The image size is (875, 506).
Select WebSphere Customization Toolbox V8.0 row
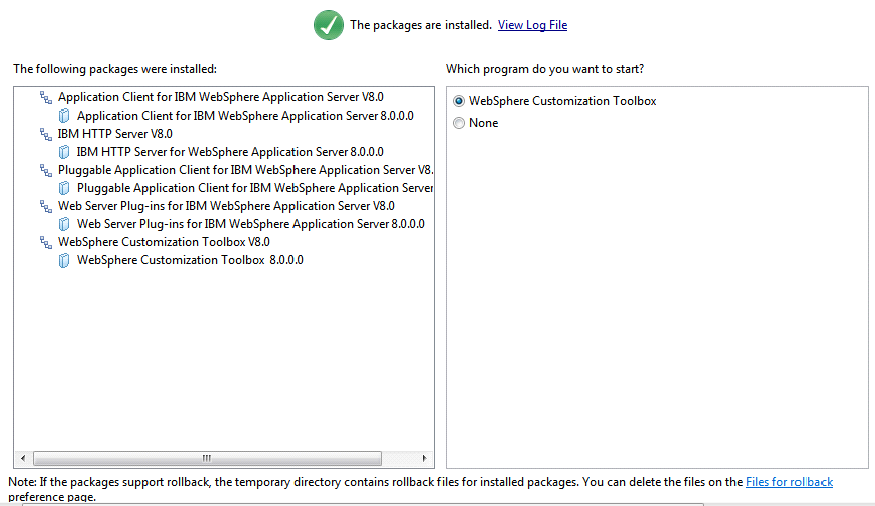click(164, 242)
